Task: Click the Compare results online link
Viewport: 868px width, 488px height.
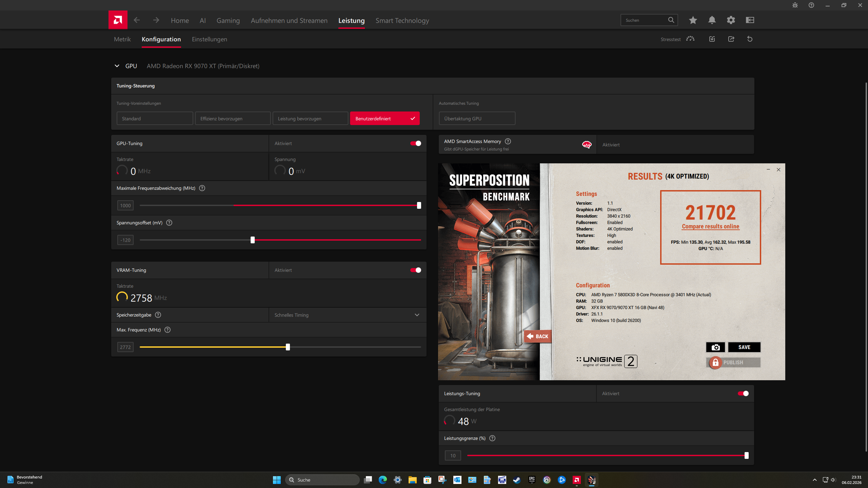Action: coord(710,226)
